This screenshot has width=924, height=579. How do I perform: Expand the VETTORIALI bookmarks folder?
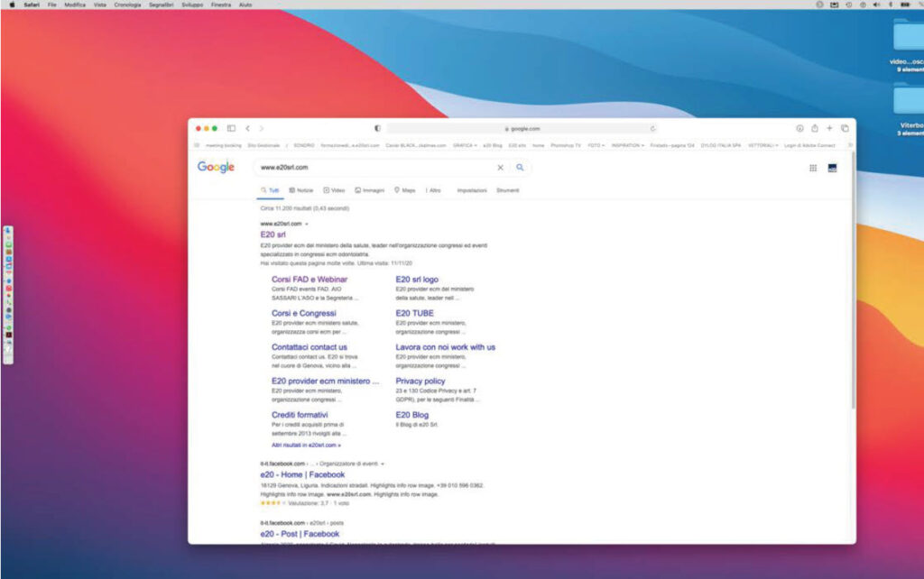pyautogui.click(x=763, y=145)
